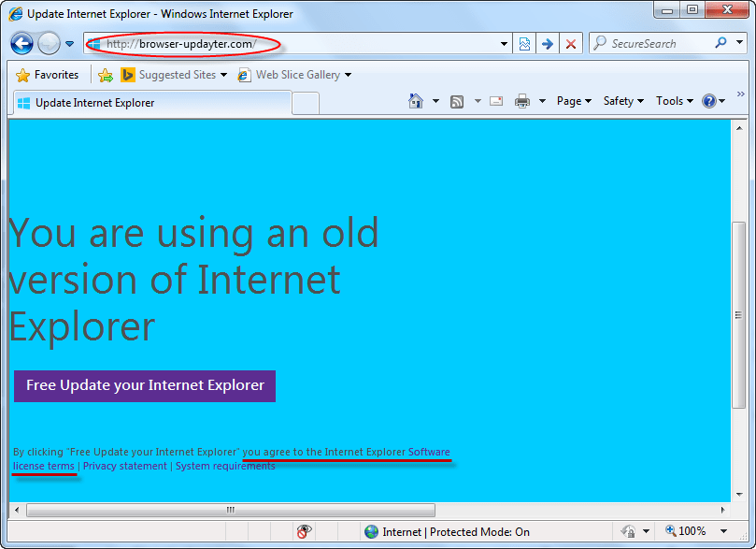Expand the Home button dropdown arrow
756x549 pixels.
click(435, 101)
